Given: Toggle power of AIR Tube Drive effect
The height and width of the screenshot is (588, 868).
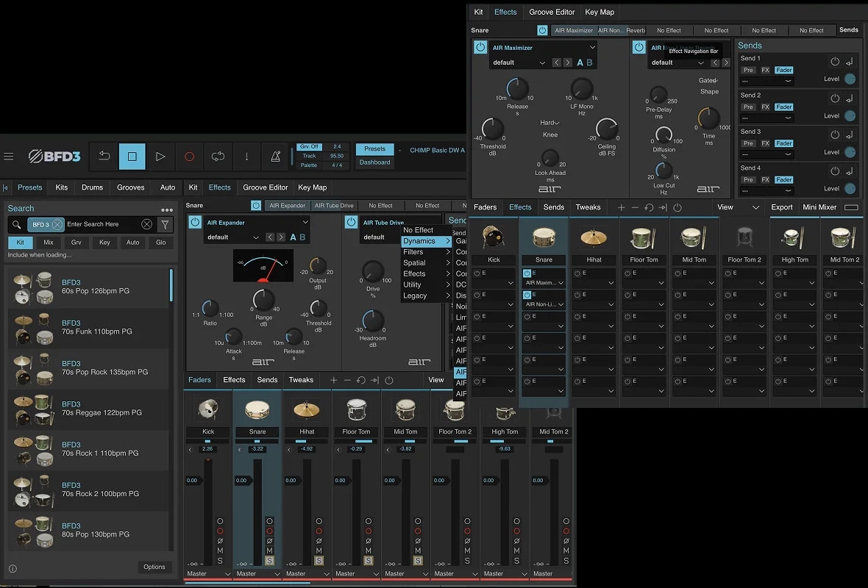Looking at the screenshot, I should click(x=351, y=222).
